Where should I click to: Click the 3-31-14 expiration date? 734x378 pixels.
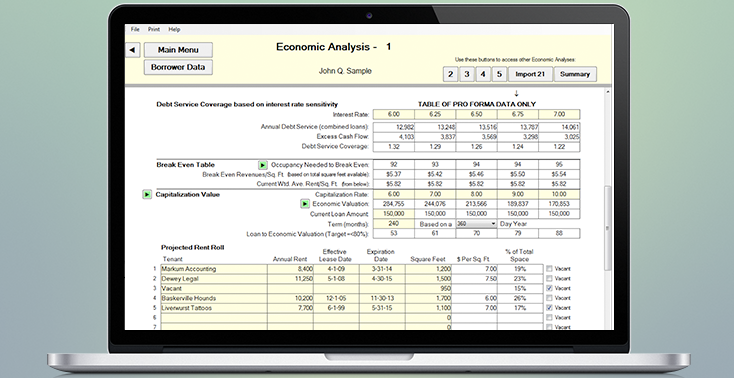[x=382, y=269]
